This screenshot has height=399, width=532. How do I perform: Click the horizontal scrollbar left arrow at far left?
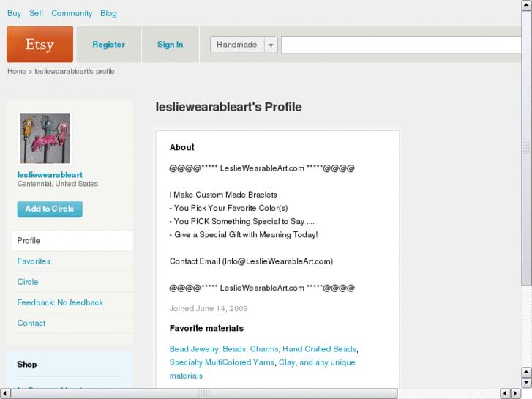coord(4,394)
